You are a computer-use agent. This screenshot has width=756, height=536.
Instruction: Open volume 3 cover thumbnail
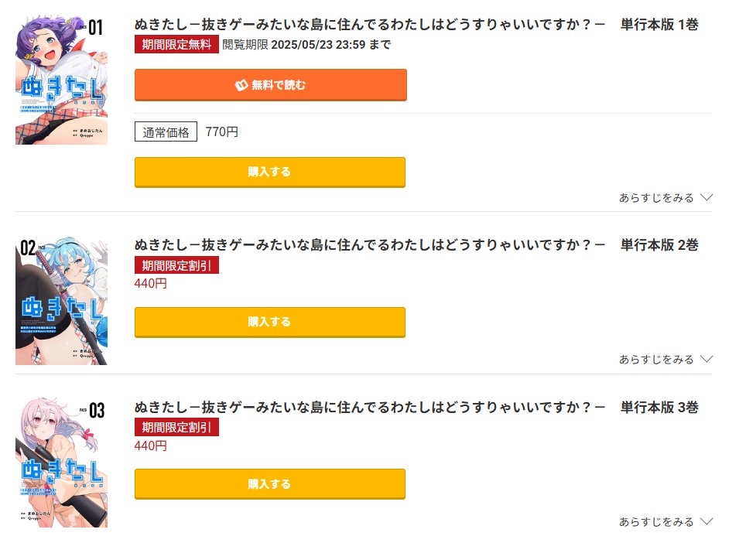click(61, 462)
